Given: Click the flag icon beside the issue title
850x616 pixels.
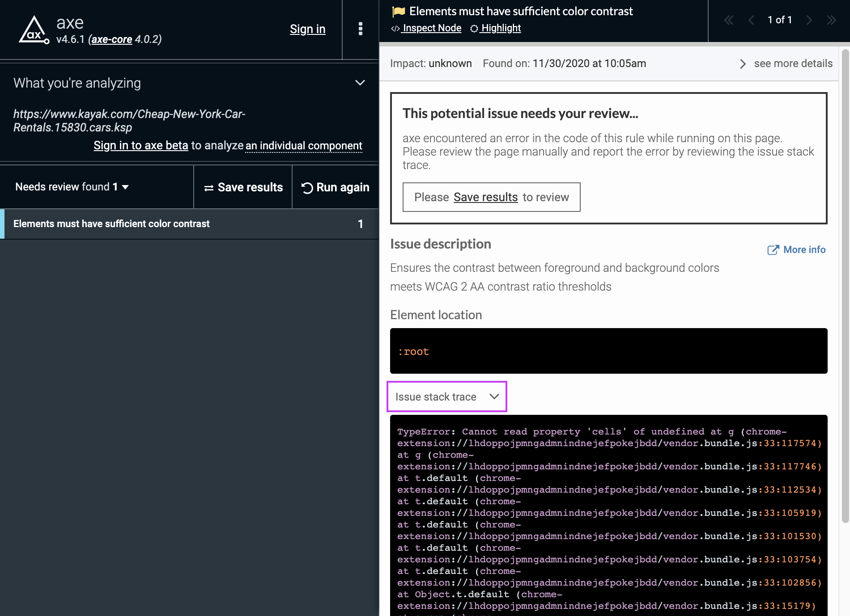Looking at the screenshot, I should pyautogui.click(x=398, y=12).
